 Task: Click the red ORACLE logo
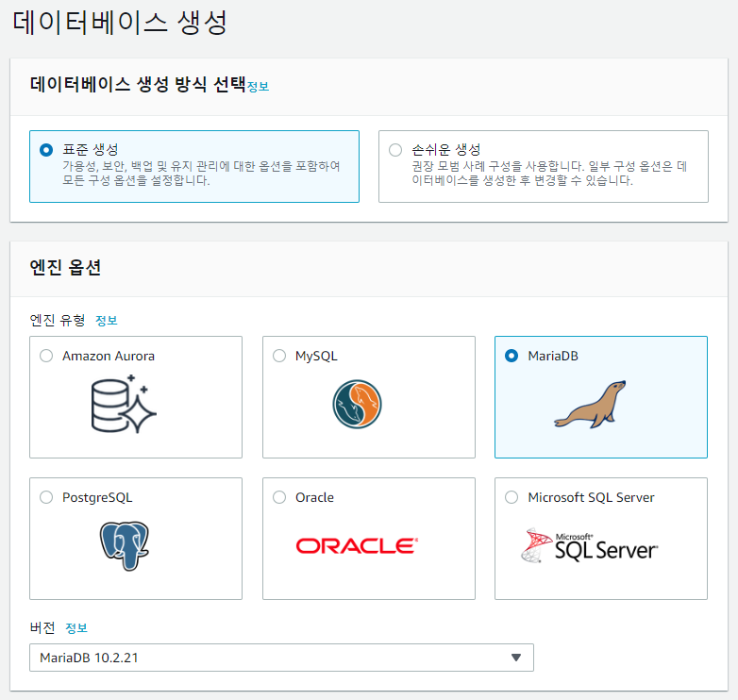[x=358, y=545]
